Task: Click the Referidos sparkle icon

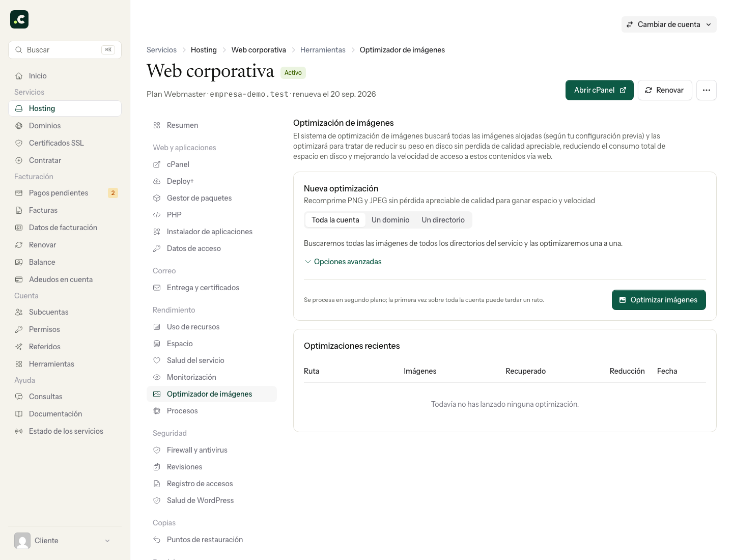Action: (19, 347)
